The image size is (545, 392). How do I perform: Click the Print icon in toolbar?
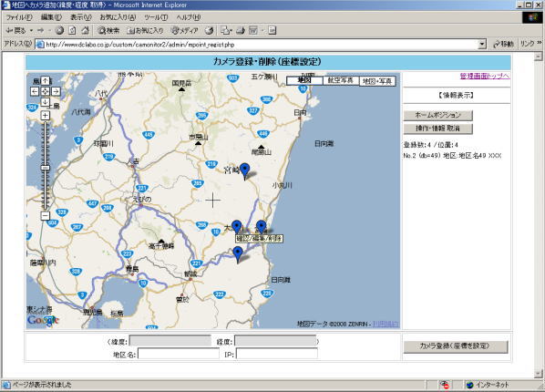click(x=241, y=31)
